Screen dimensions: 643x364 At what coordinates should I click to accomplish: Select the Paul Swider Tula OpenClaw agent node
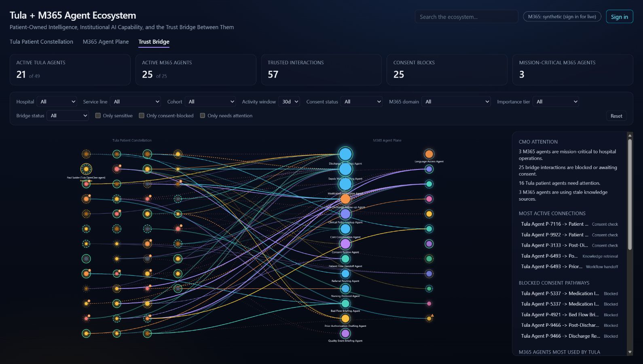pyautogui.click(x=86, y=169)
